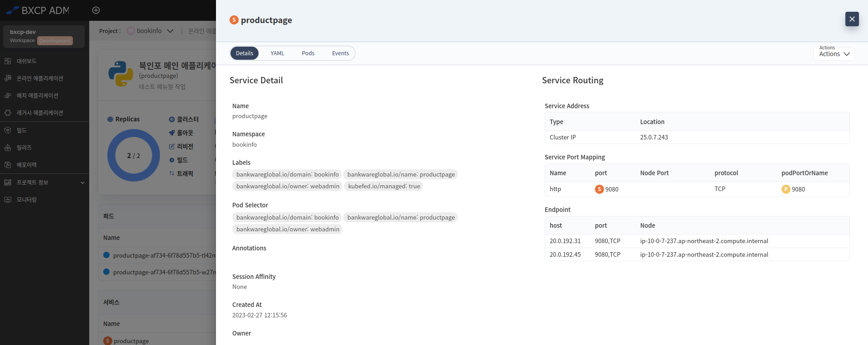The height and width of the screenshot is (345, 868).
Task: Click the BXCP ADM logo
Action: (x=38, y=10)
